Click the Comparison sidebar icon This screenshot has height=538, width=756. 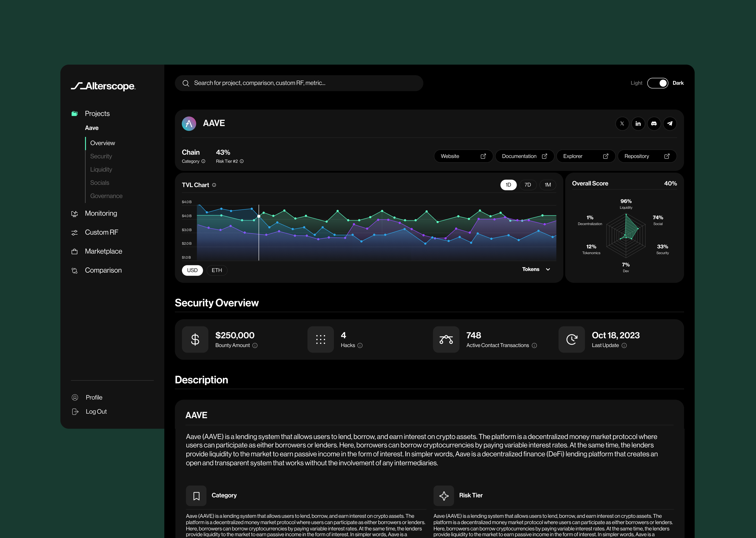(x=75, y=270)
